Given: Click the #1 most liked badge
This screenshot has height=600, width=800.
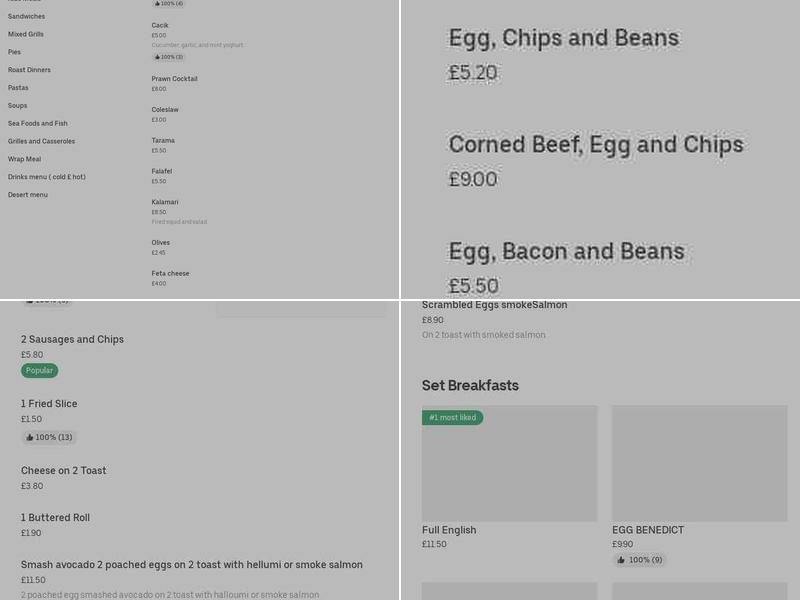Looking at the screenshot, I should pos(452,417).
